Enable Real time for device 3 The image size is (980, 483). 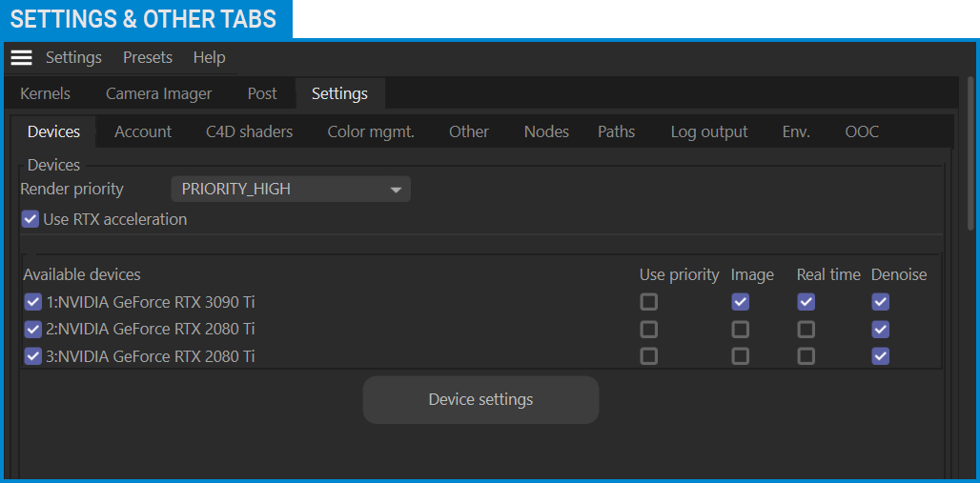806,356
